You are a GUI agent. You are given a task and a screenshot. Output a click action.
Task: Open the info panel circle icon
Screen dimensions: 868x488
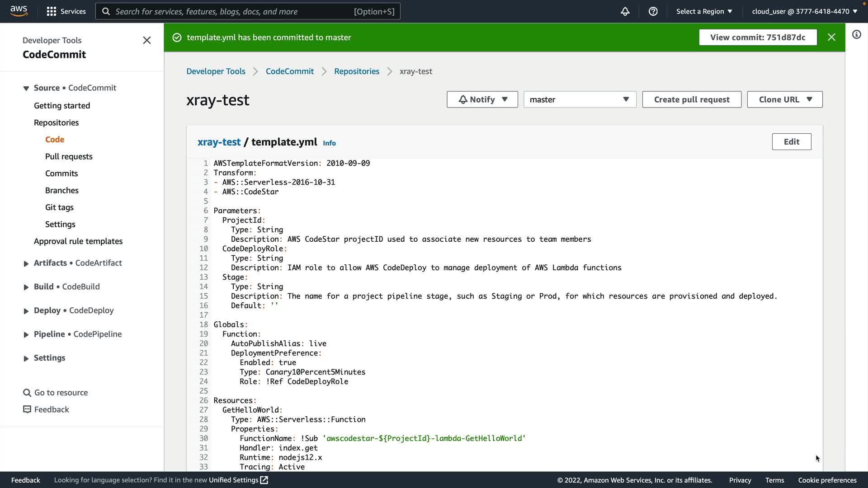tap(856, 35)
